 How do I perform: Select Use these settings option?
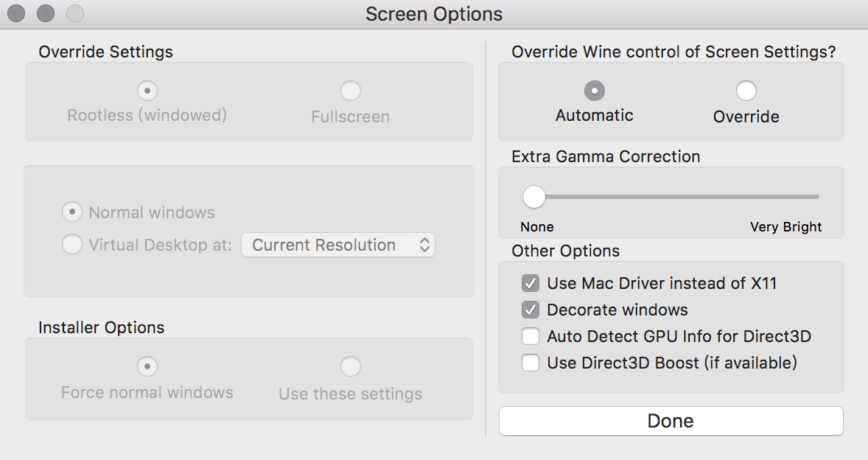pos(350,366)
